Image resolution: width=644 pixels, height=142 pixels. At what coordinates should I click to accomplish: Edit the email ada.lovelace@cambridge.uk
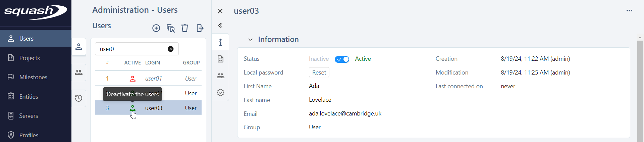345,113
